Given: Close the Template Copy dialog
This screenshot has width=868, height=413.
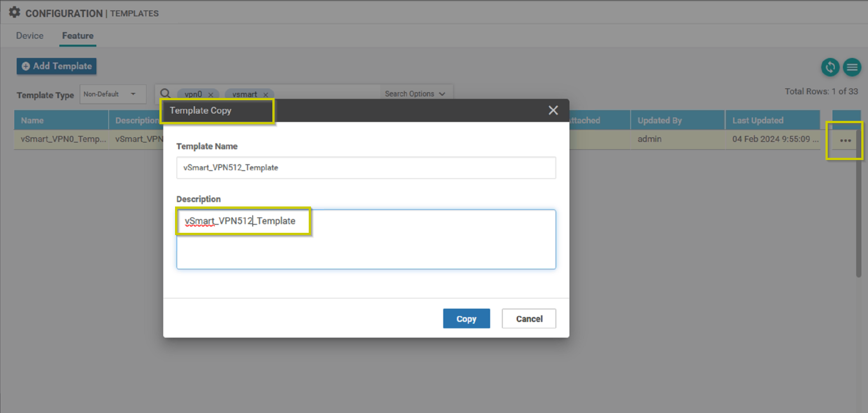Looking at the screenshot, I should [x=553, y=110].
